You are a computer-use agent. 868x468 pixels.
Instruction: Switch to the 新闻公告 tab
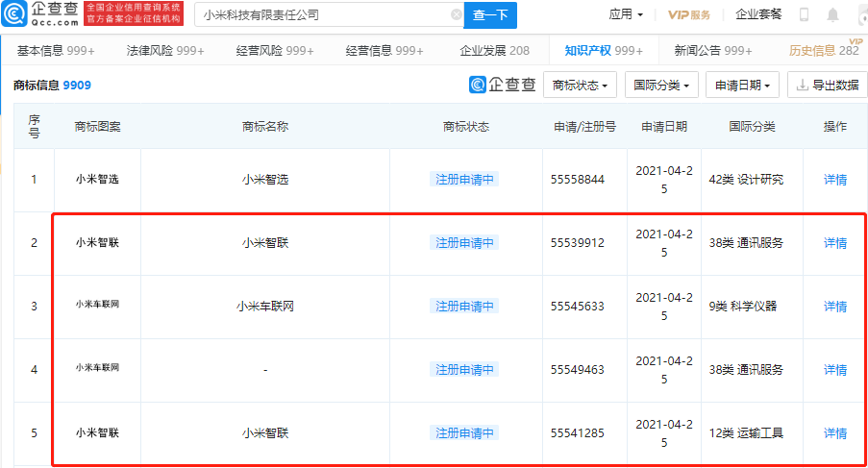713,51
